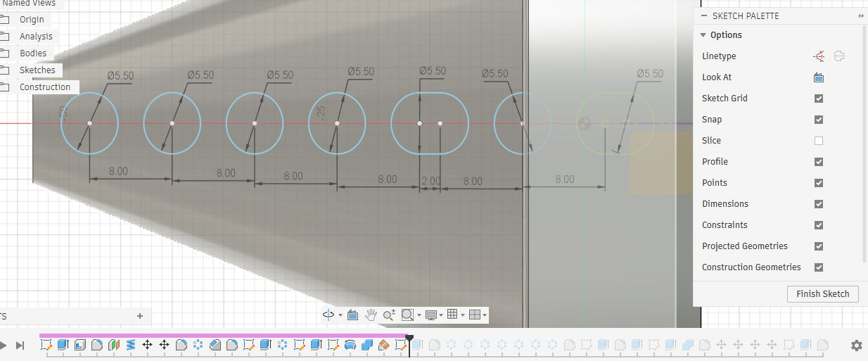Activate the Pan hand tool
The height and width of the screenshot is (361, 868).
pos(371,315)
